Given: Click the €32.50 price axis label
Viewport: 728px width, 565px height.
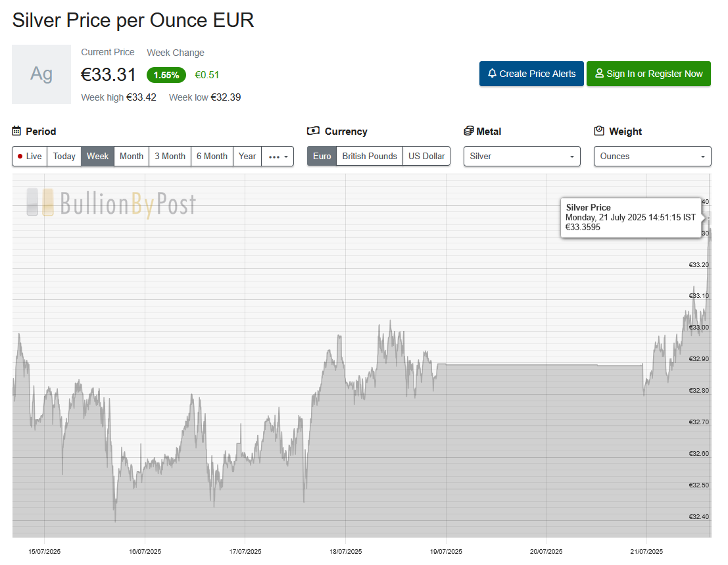Looking at the screenshot, I should point(699,485).
